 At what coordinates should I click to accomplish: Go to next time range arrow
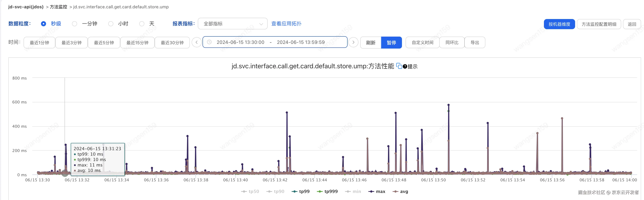(x=353, y=42)
